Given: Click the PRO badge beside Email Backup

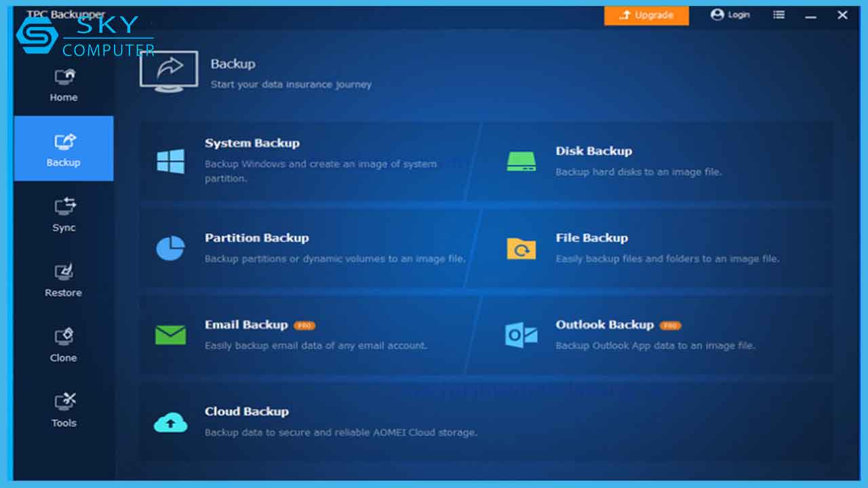Looking at the screenshot, I should click(304, 325).
